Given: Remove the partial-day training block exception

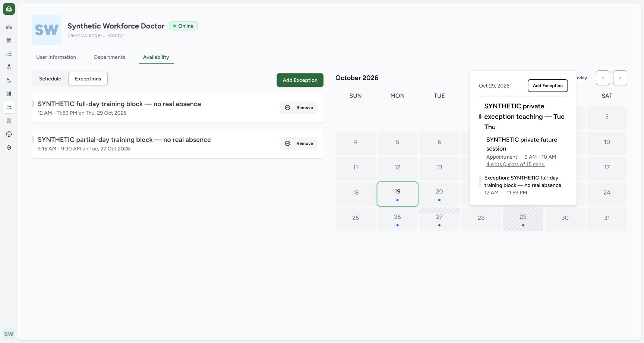Looking at the screenshot, I should pos(299,143).
